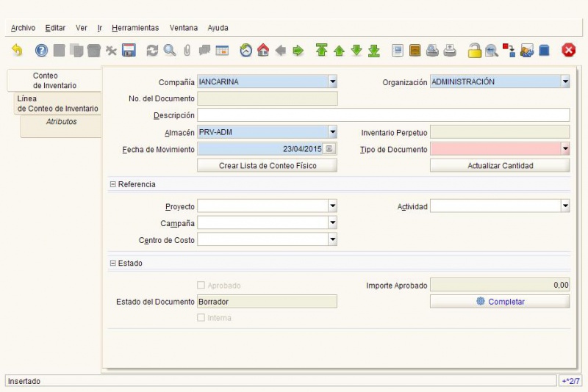Open the Help question mark icon

point(41,50)
